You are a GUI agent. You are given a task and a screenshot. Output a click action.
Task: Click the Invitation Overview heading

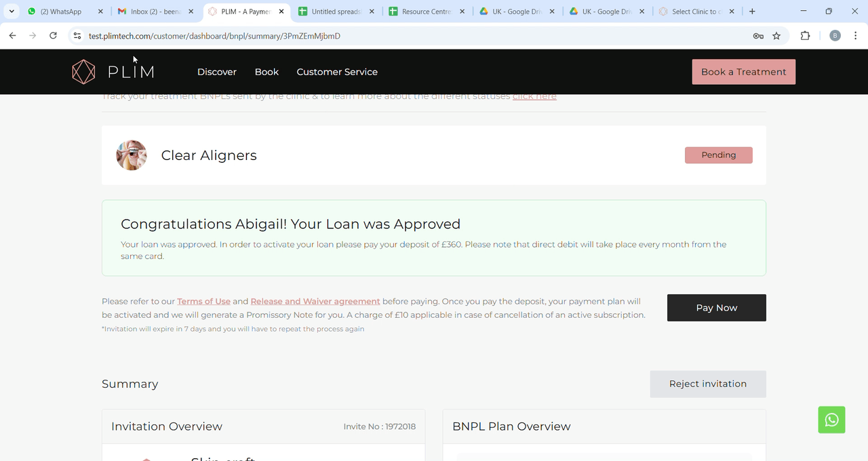click(167, 426)
